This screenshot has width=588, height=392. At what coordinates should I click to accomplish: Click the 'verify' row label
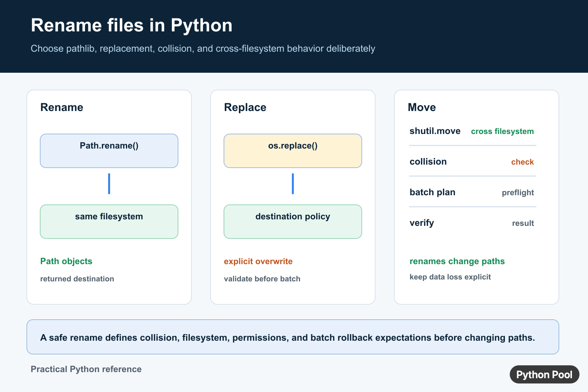[421, 223]
